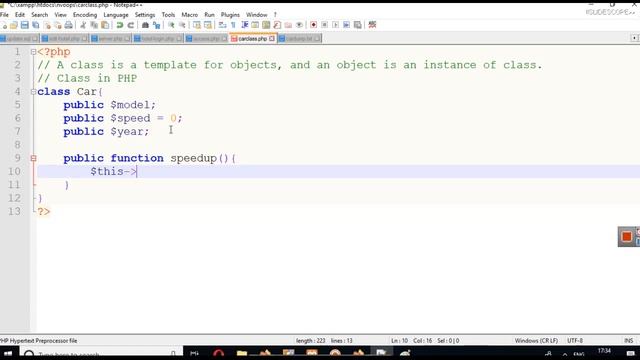Open the Language menu
This screenshot has width=640, height=360.
[116, 15]
